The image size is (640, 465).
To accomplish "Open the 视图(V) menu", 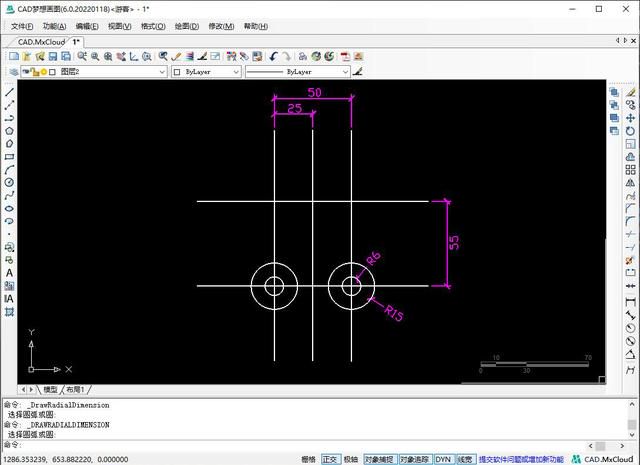I will (120, 27).
